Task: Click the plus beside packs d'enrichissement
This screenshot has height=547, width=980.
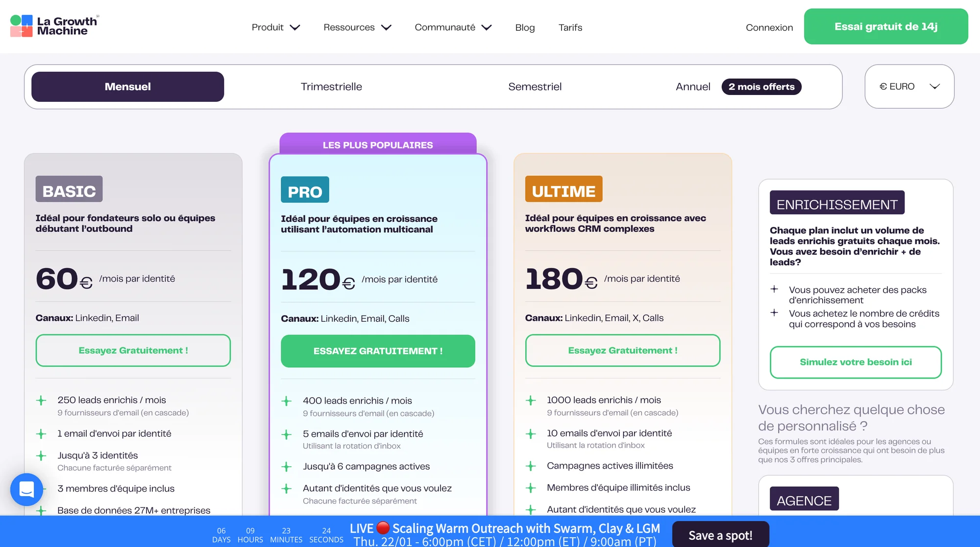Action: [x=774, y=289]
